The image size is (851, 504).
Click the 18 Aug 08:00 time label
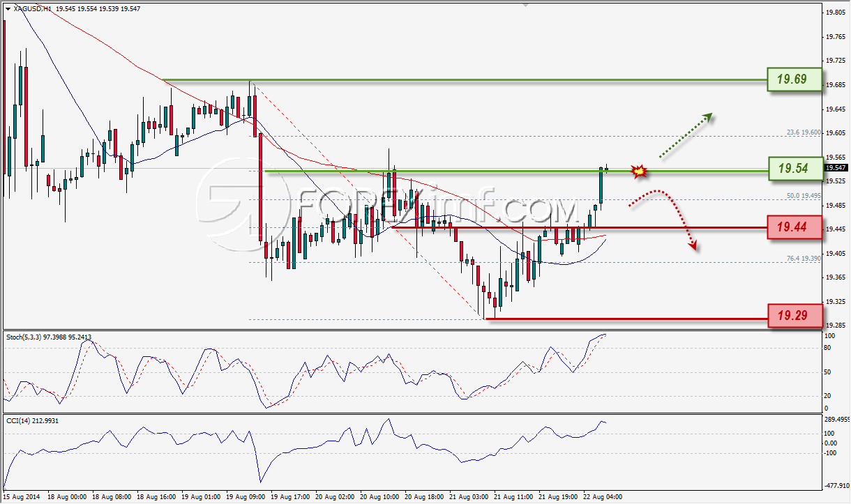click(x=113, y=497)
